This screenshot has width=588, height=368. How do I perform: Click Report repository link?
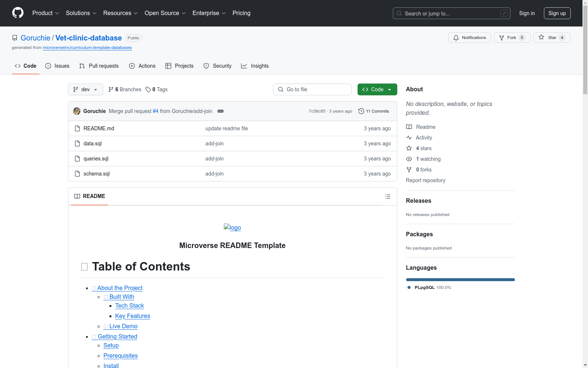pos(425,180)
